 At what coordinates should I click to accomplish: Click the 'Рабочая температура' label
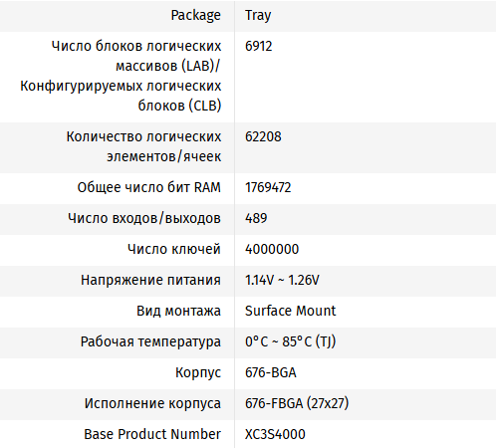tap(150, 341)
